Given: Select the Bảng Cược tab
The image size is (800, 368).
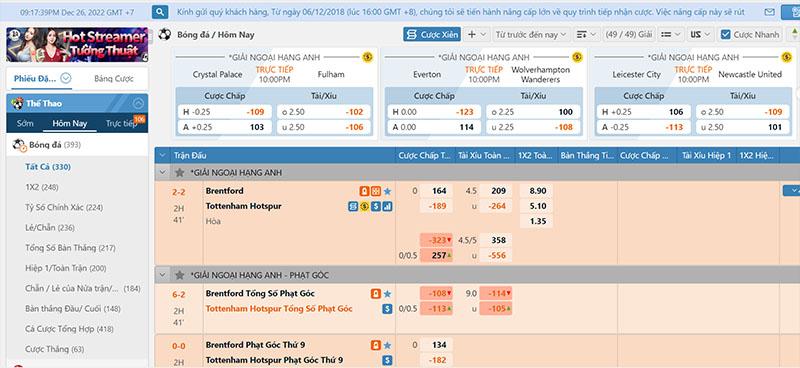Looking at the screenshot, I should click(114, 79).
